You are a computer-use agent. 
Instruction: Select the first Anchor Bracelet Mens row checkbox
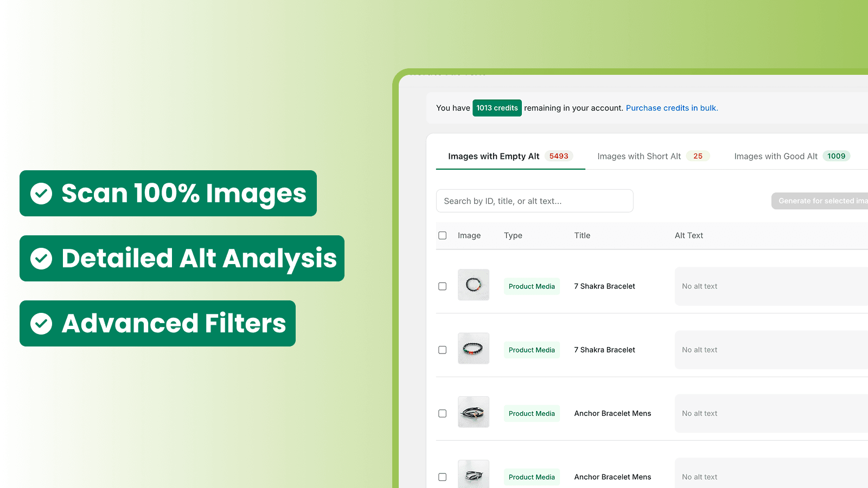pos(443,413)
